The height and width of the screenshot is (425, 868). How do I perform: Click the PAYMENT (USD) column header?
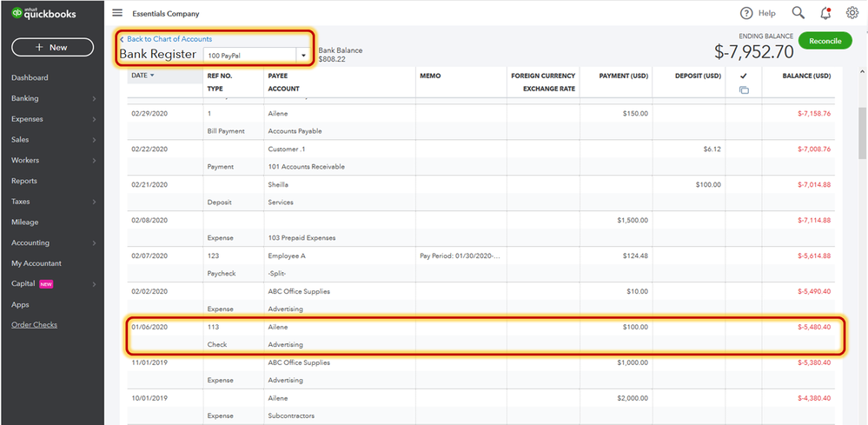(x=623, y=76)
